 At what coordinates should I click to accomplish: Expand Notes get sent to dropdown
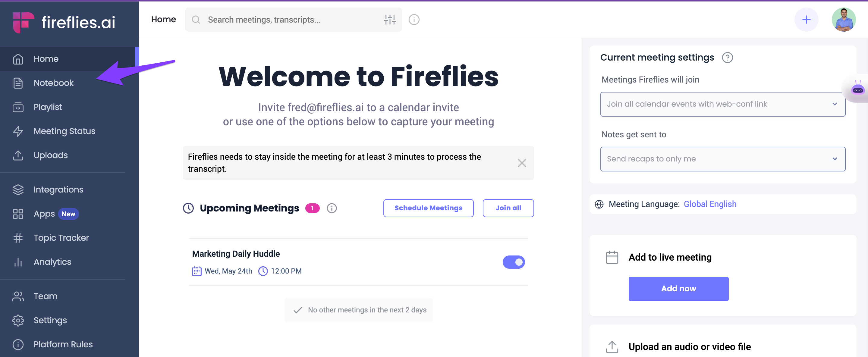pos(722,159)
